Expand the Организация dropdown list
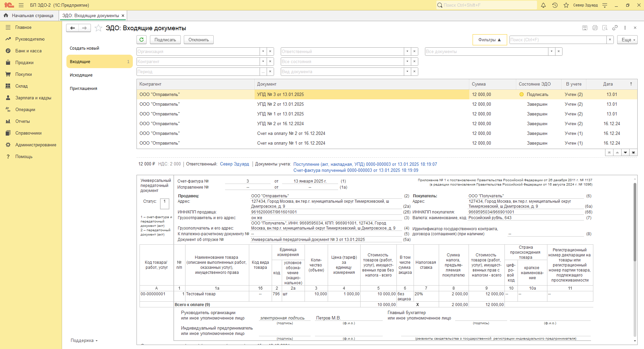 [x=263, y=52]
